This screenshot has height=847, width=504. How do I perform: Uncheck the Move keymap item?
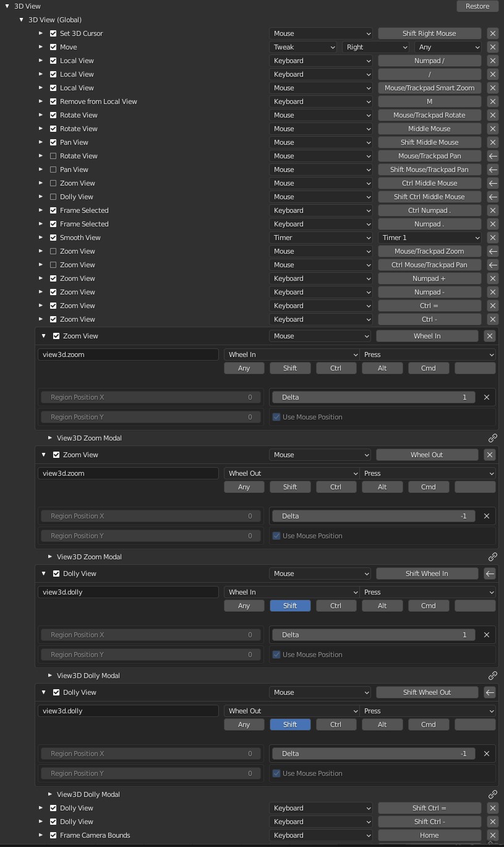click(x=53, y=47)
